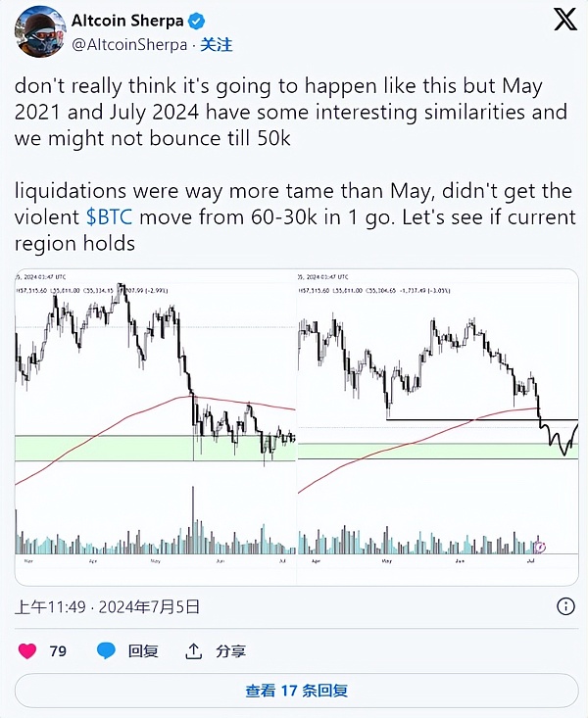
Task: Open the tweet info icon
Action: point(565,607)
